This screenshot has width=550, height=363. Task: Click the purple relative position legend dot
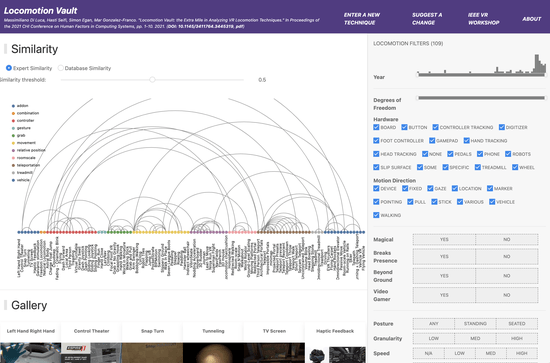[13, 150]
